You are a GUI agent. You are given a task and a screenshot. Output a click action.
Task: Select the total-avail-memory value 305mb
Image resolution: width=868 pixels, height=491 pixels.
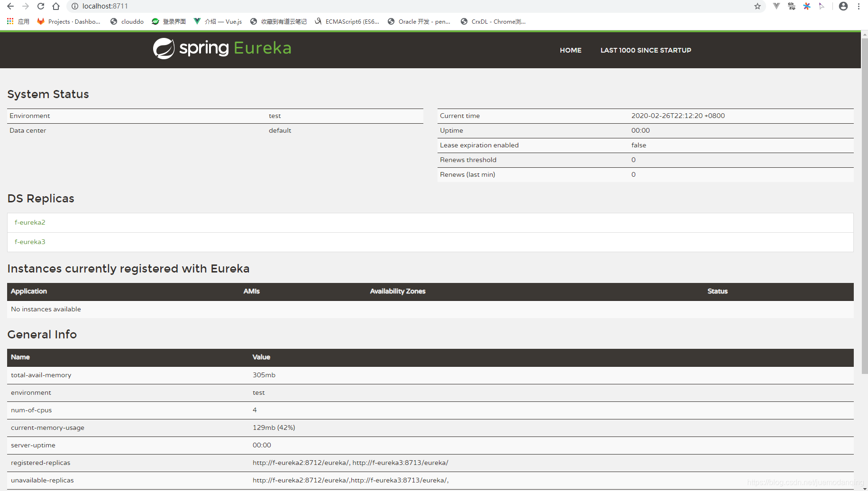pyautogui.click(x=264, y=375)
